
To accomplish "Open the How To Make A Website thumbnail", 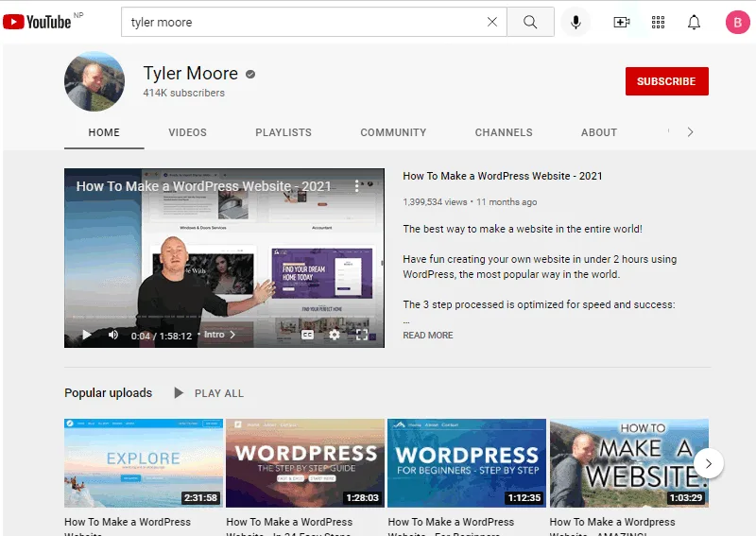I will [x=628, y=463].
